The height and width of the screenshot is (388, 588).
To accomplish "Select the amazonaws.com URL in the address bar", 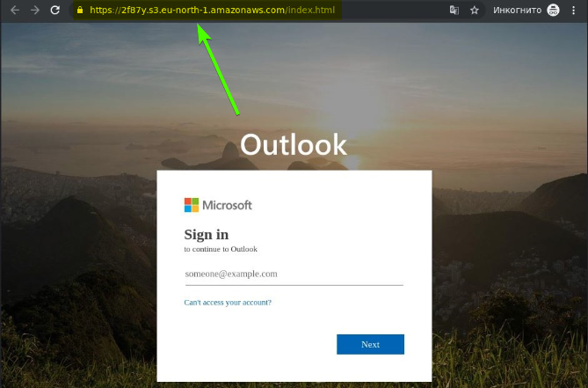I will tap(212, 11).
